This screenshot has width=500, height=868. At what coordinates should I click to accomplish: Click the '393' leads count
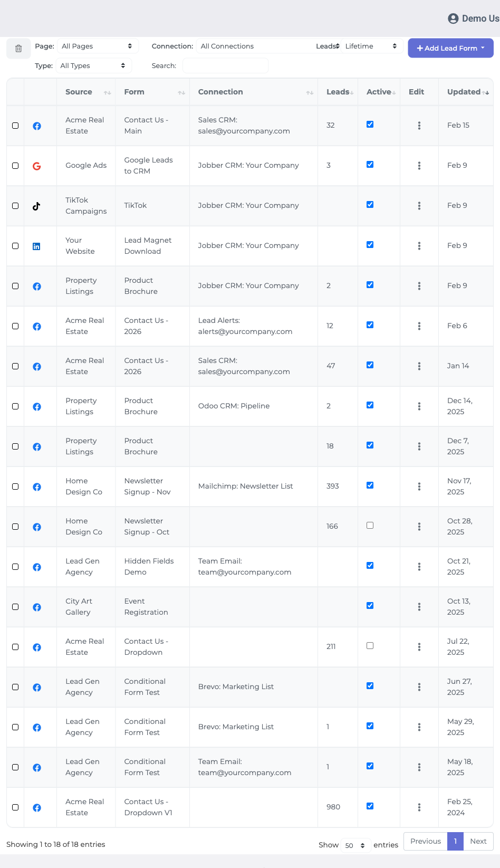pos(333,486)
